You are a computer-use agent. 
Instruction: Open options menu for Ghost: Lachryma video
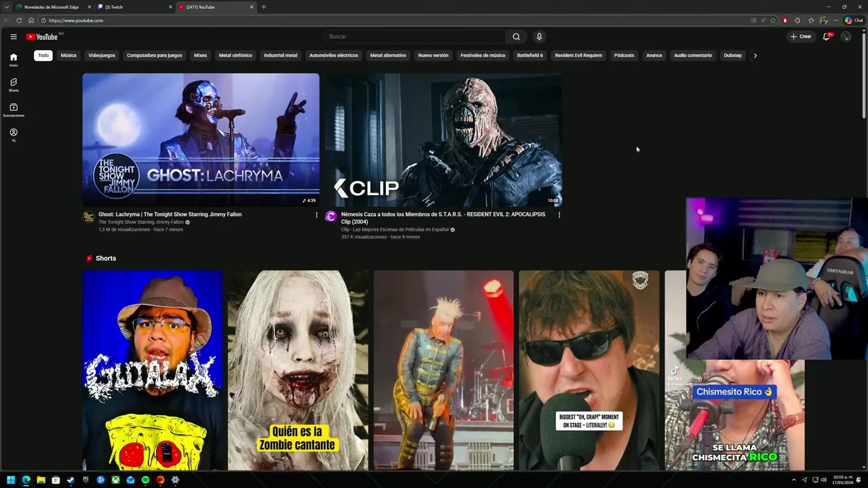coord(316,215)
